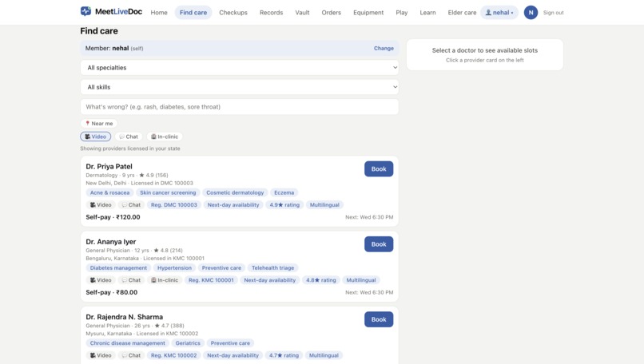Toggle the In-clinic visit filter
This screenshot has height=364, width=644.
165,136
